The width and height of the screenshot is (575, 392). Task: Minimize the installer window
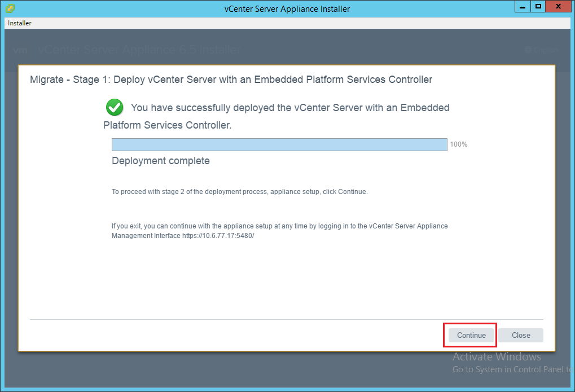[x=523, y=7]
